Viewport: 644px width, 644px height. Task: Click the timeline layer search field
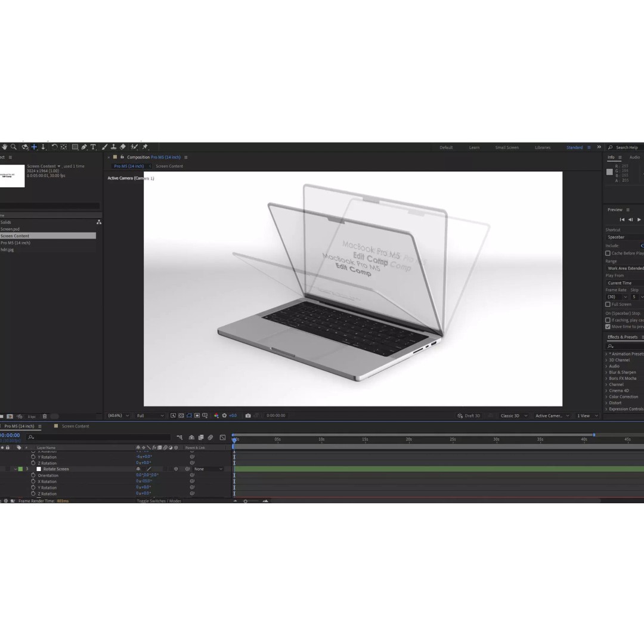pyautogui.click(x=98, y=438)
